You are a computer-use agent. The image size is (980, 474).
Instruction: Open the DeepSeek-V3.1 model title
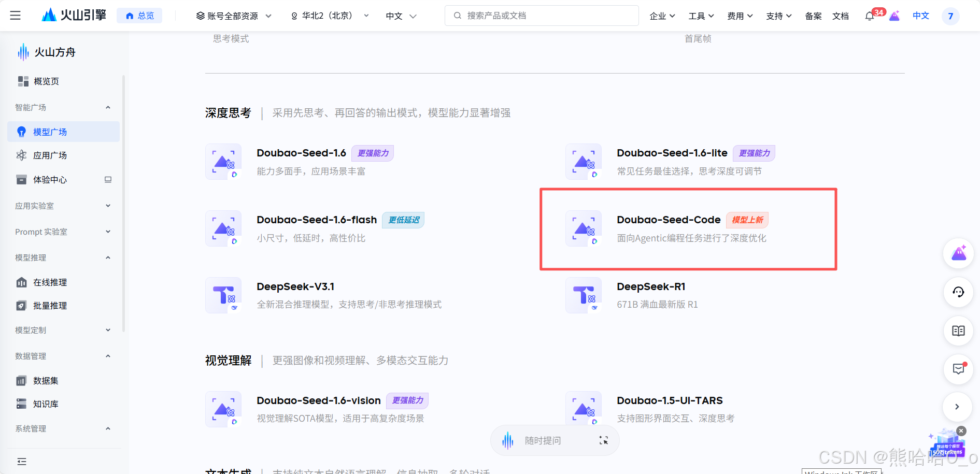[x=295, y=286]
